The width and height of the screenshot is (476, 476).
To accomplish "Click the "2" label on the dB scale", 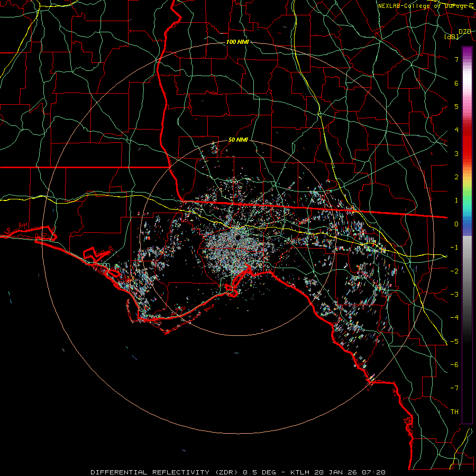I will coord(456,177).
